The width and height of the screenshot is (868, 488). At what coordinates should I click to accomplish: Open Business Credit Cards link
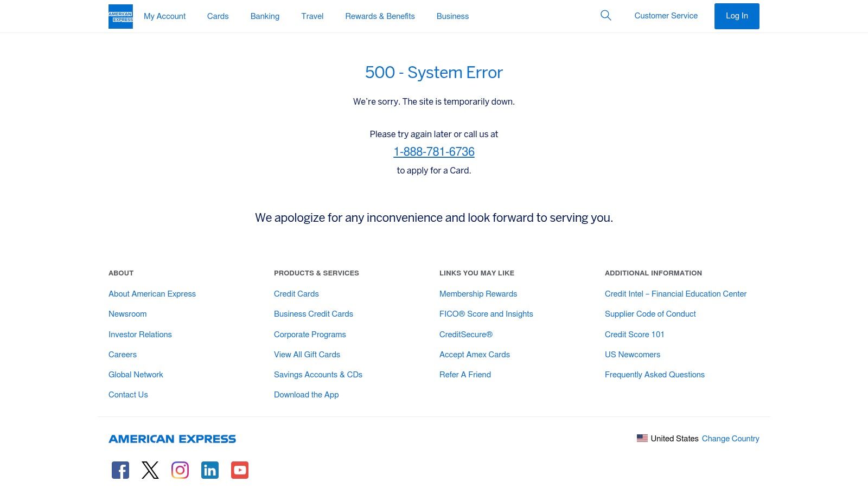[x=314, y=314]
